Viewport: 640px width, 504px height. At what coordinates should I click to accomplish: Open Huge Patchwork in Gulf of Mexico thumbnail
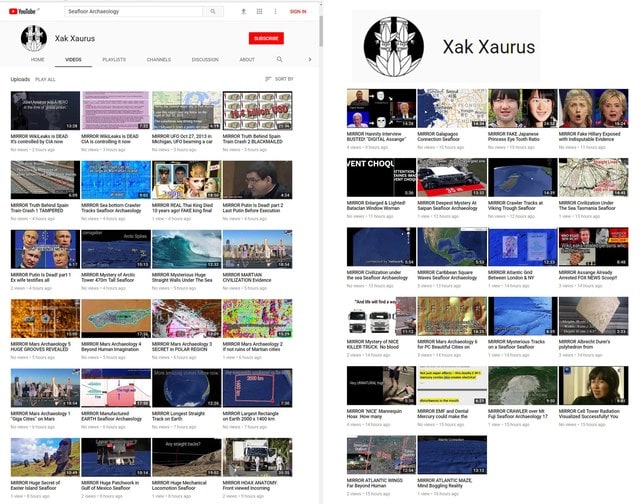[116, 457]
